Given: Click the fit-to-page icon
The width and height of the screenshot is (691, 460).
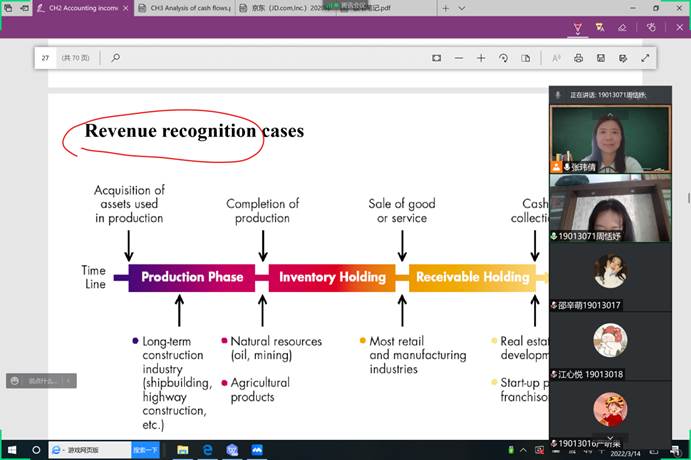Looking at the screenshot, I should 436,58.
